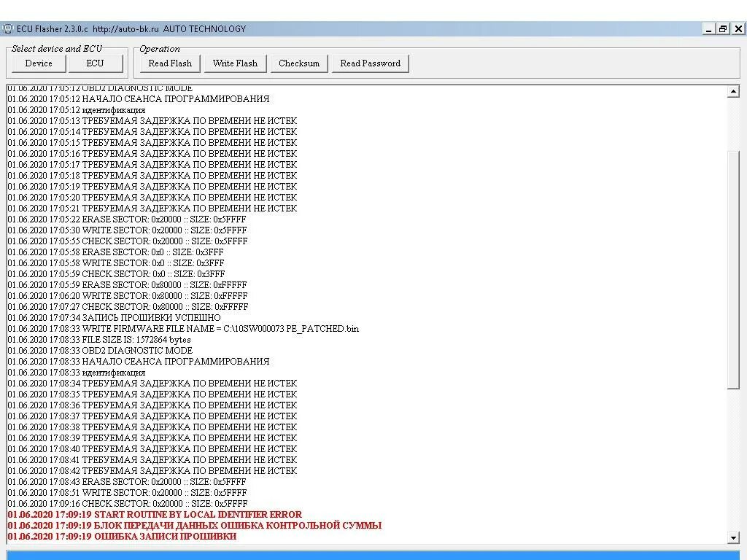Click the blue progress bar at bottom
Screen dimensions: 747x560
[373, 555]
